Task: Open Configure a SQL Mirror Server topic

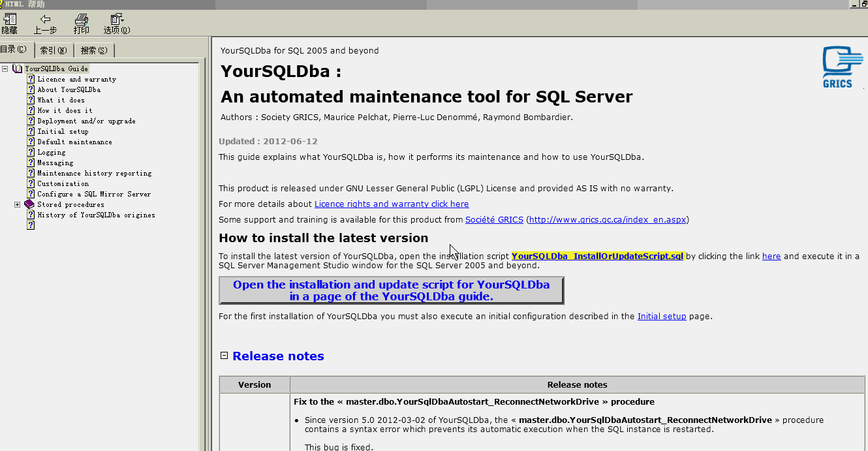Action: coord(94,194)
